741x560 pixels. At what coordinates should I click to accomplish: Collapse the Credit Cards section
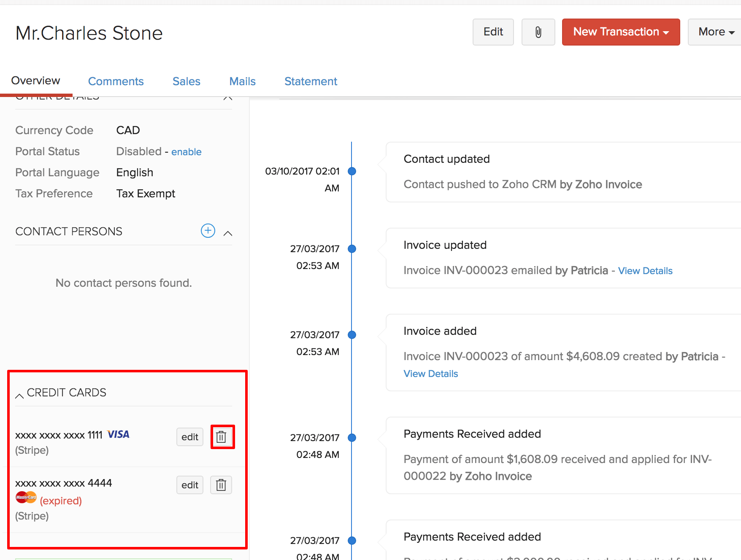(19, 396)
